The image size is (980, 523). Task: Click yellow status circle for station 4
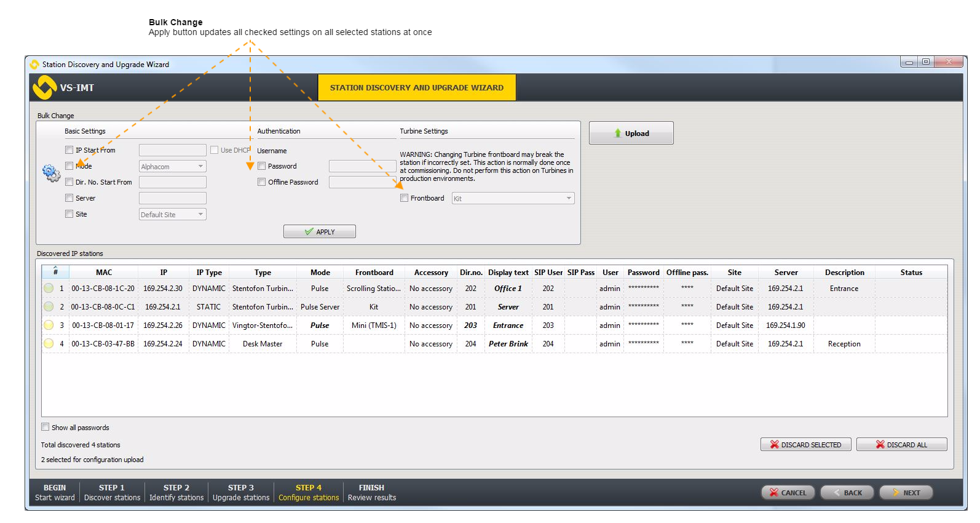(49, 343)
